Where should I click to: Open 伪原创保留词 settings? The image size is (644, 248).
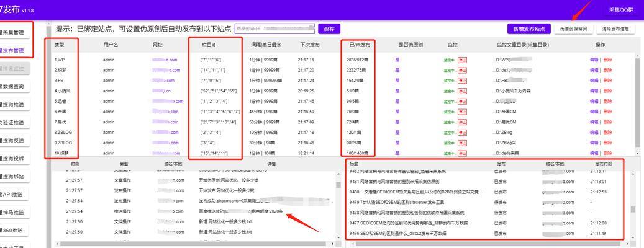click(x=573, y=29)
